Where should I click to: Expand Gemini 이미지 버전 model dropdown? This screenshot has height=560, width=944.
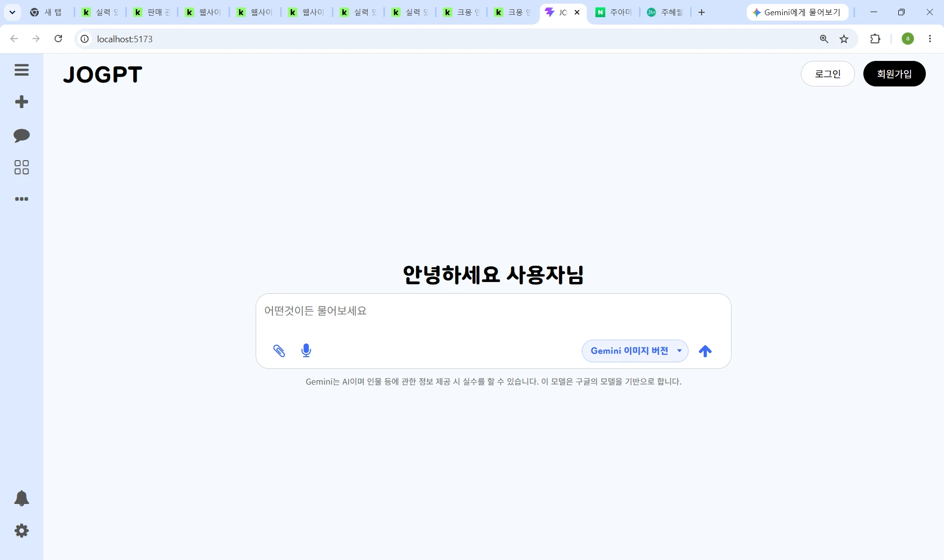click(635, 351)
